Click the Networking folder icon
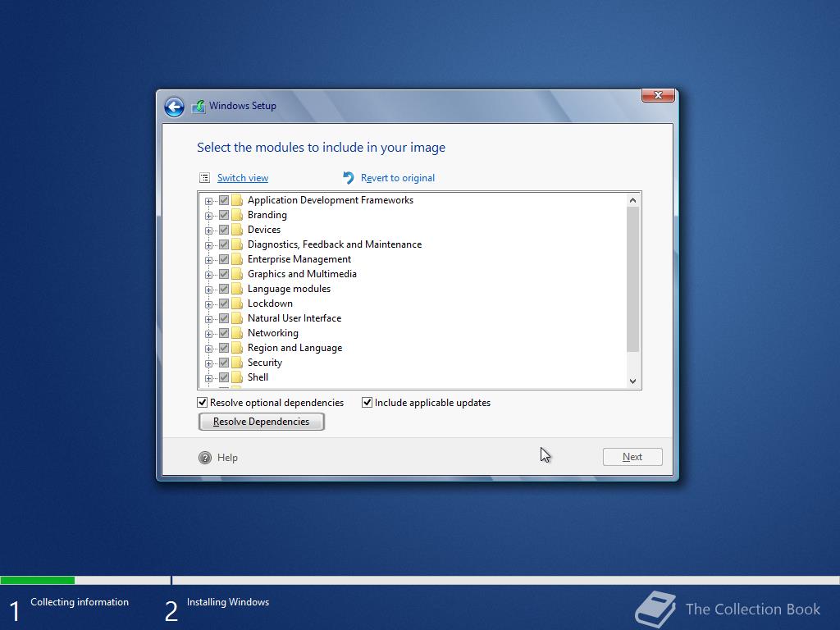The width and height of the screenshot is (840, 630). pyautogui.click(x=237, y=332)
